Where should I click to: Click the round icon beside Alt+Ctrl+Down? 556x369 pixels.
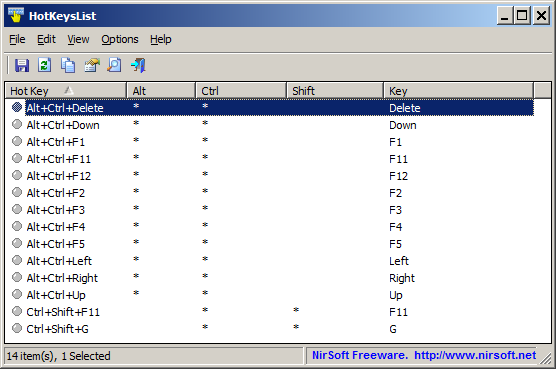pos(17,124)
